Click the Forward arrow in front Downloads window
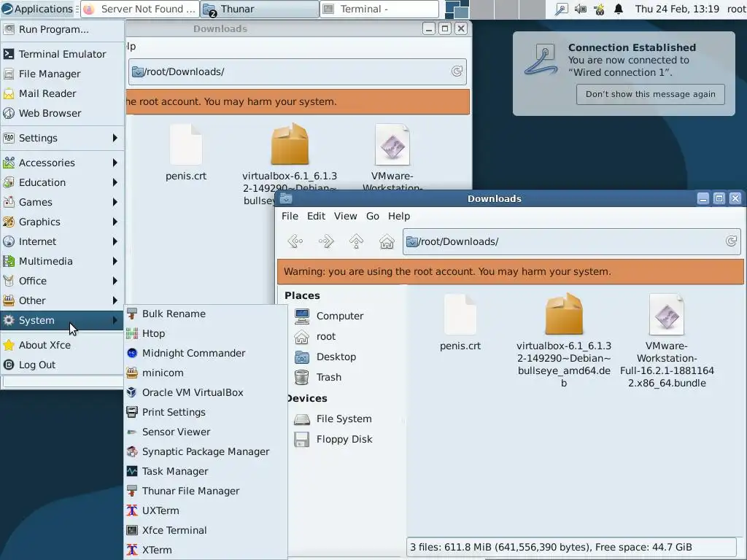The width and height of the screenshot is (747, 560). click(x=326, y=241)
